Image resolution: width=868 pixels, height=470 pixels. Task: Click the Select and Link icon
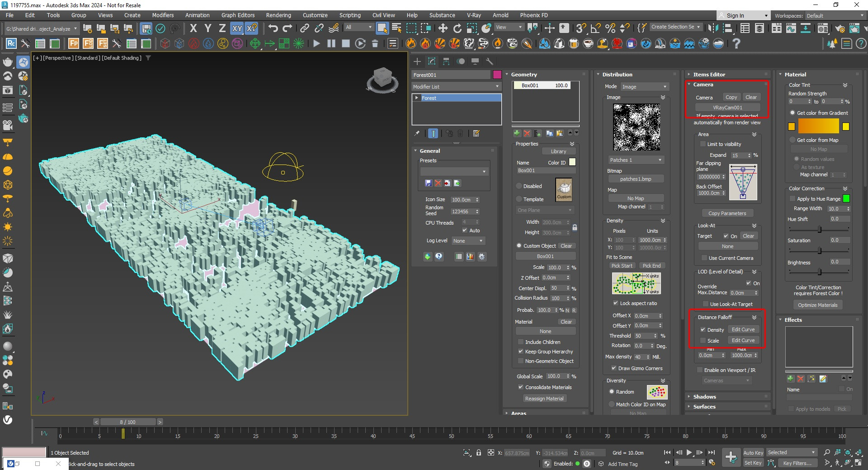coord(305,28)
